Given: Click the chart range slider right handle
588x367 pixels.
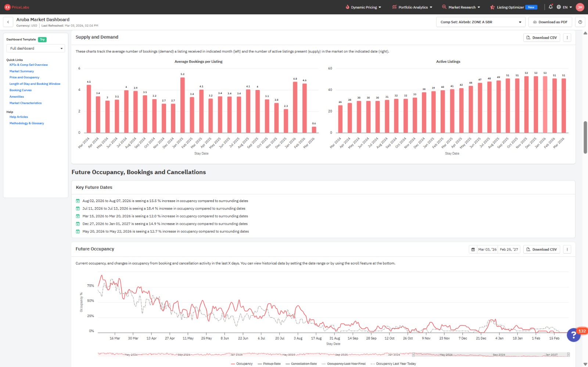Looking at the screenshot, I should [x=569, y=355].
